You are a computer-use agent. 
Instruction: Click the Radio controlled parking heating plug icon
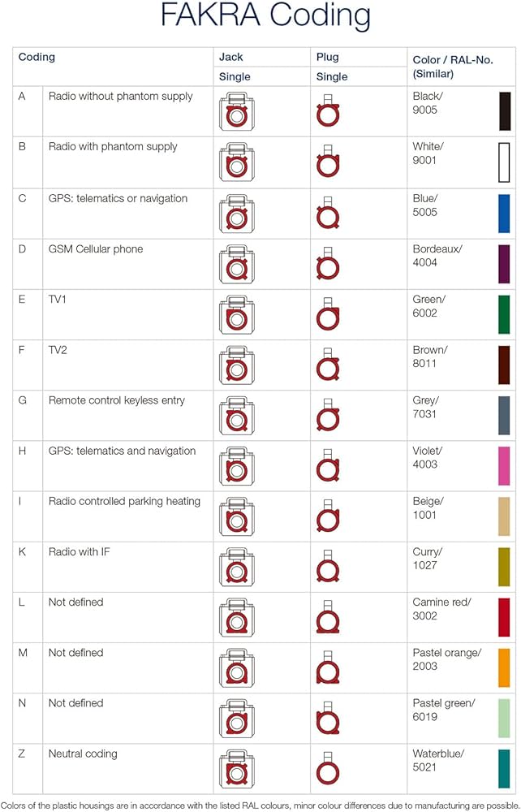coord(328,517)
